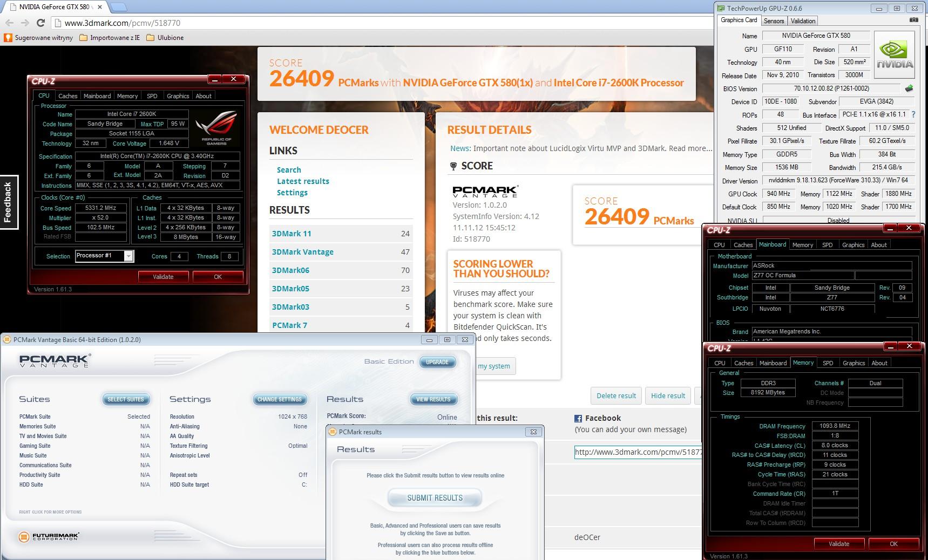Click OK in CPU-Z memory window
This screenshot has height=560, width=928.
pyautogui.click(x=893, y=544)
